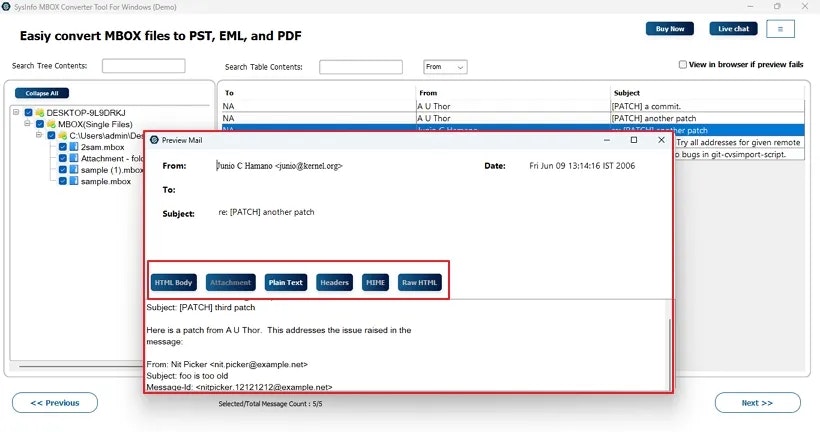The width and height of the screenshot is (820, 432).
Task: Click the SysInfo app logo in title bar
Action: point(6,7)
